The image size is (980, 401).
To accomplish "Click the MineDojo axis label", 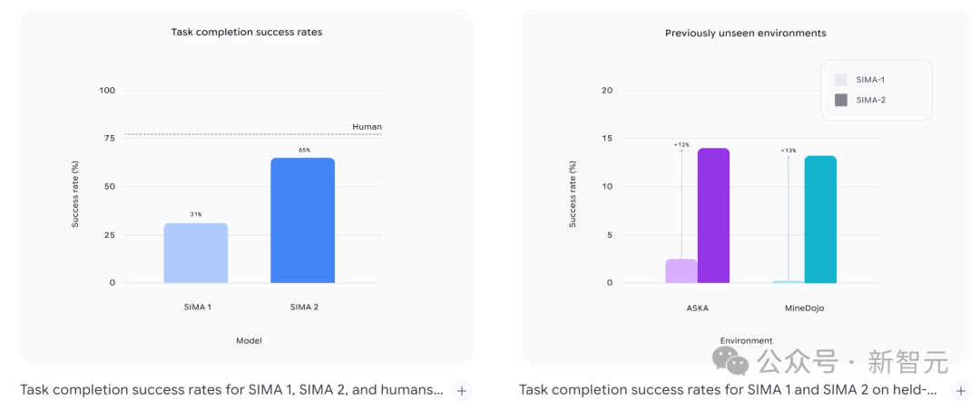I will pos(804,308).
